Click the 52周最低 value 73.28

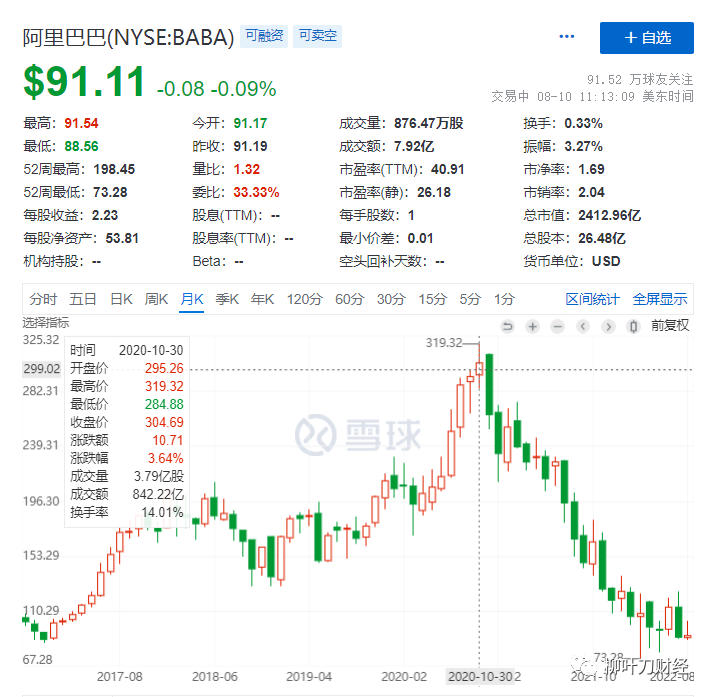(110, 192)
